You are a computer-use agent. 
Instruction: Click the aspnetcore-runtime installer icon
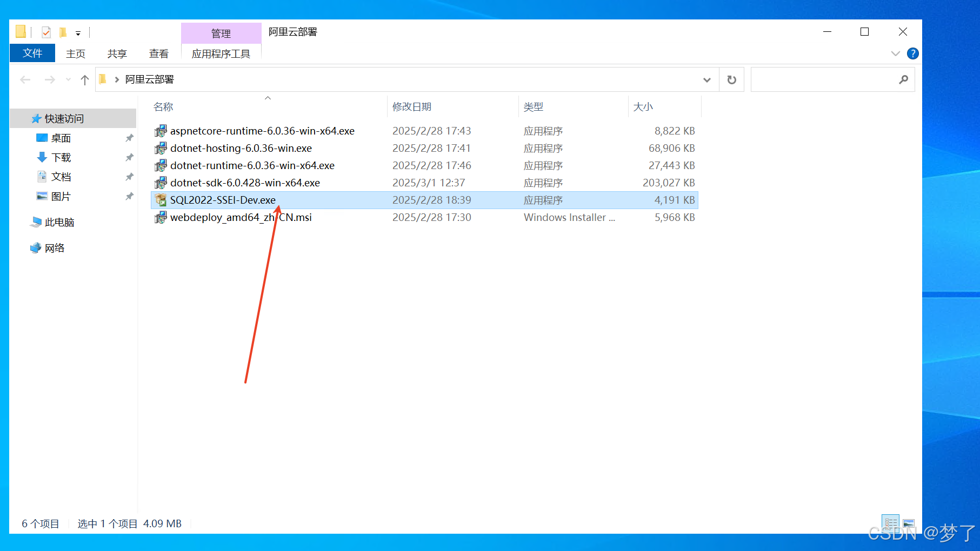(x=161, y=131)
